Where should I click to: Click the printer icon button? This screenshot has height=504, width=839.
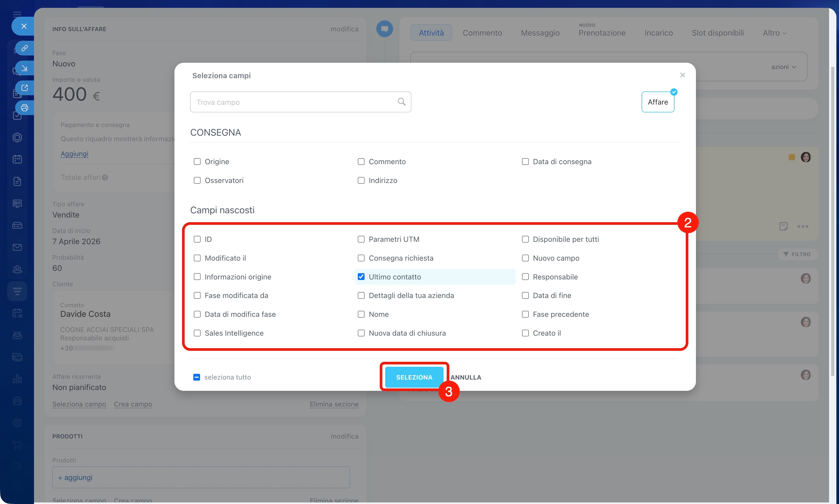coord(25,108)
